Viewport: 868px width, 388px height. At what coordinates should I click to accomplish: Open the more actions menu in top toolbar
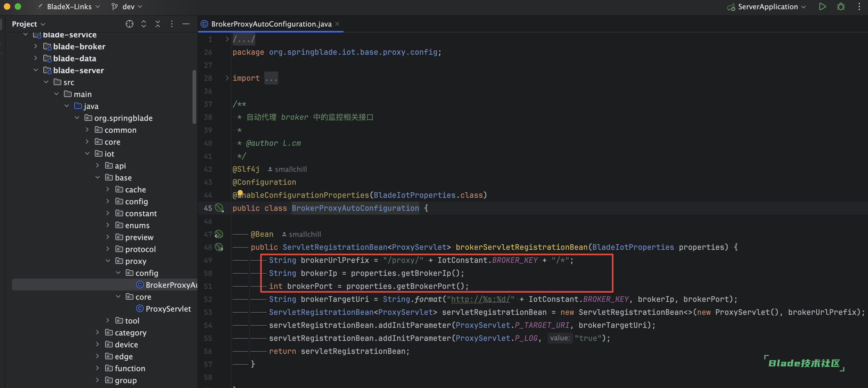coord(859,7)
